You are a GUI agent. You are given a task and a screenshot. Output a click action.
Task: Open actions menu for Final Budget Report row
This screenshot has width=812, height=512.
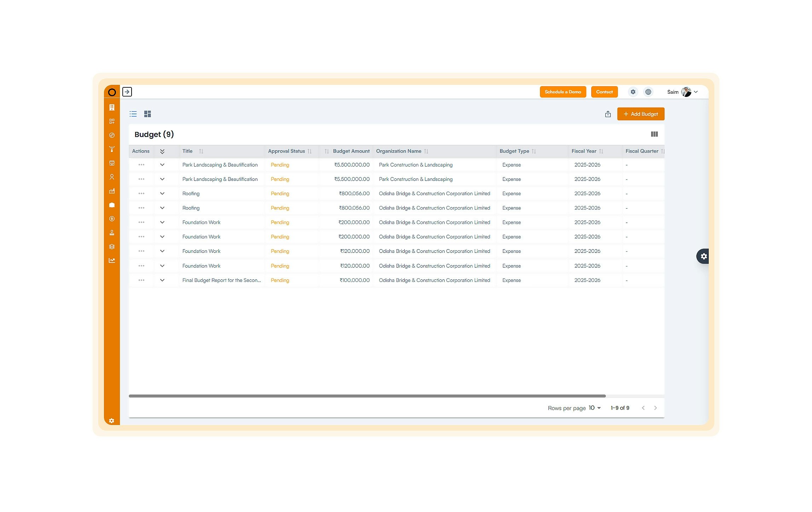coord(141,280)
